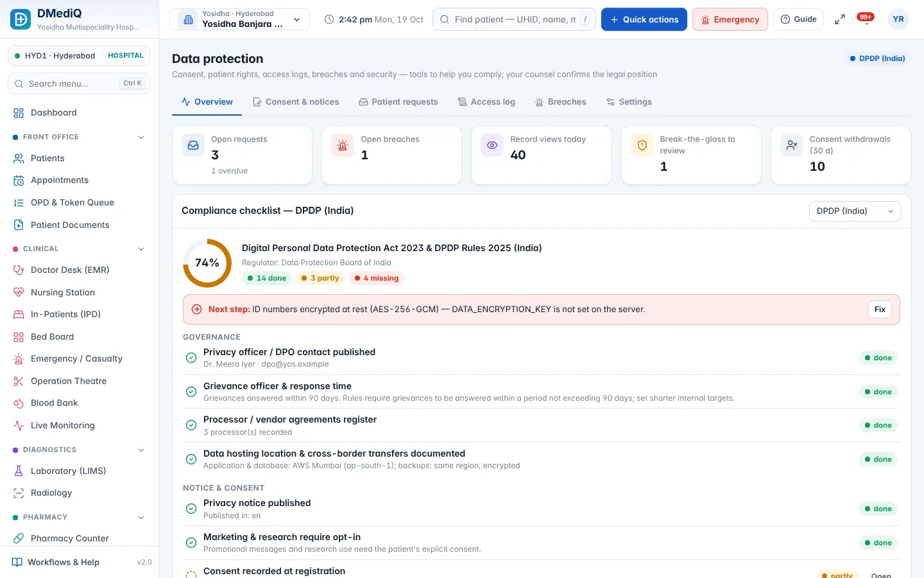Screen dimensions: 924x578
Task: Click the 14 done status chip
Action: point(267,278)
